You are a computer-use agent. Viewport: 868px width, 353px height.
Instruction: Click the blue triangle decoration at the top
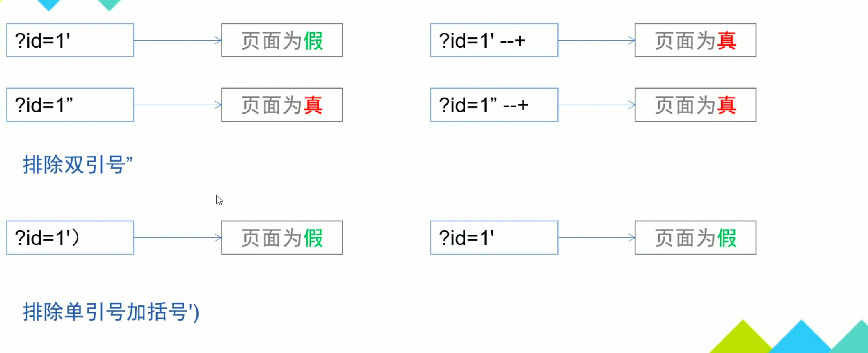click(48, 4)
